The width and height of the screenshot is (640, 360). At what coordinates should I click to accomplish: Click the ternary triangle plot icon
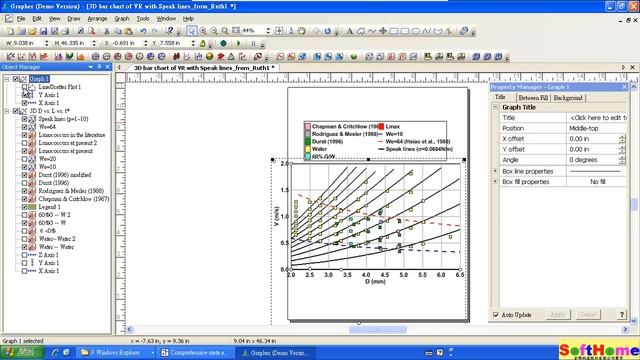[231, 57]
